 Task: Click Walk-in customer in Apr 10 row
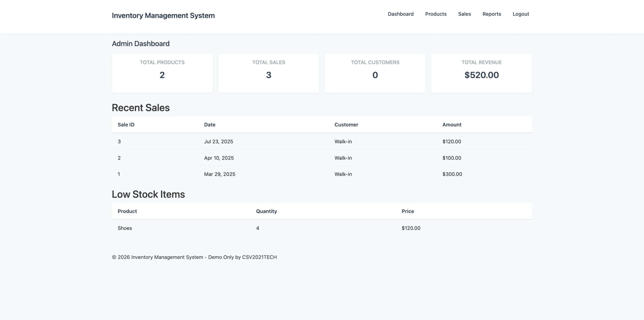(343, 158)
